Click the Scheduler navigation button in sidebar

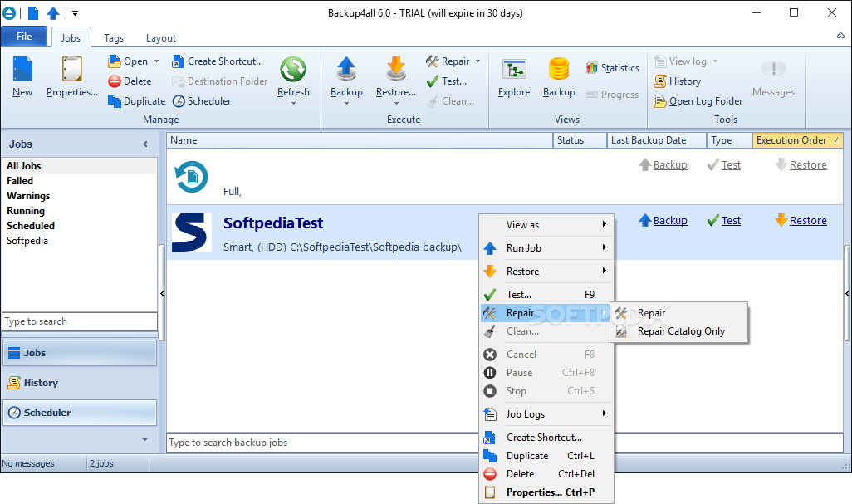(x=80, y=413)
